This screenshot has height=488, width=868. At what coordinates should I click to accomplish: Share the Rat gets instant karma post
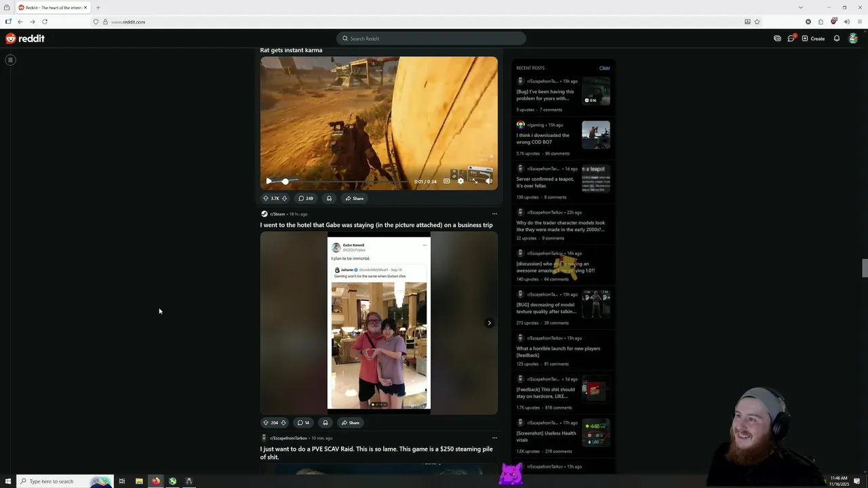(x=354, y=199)
